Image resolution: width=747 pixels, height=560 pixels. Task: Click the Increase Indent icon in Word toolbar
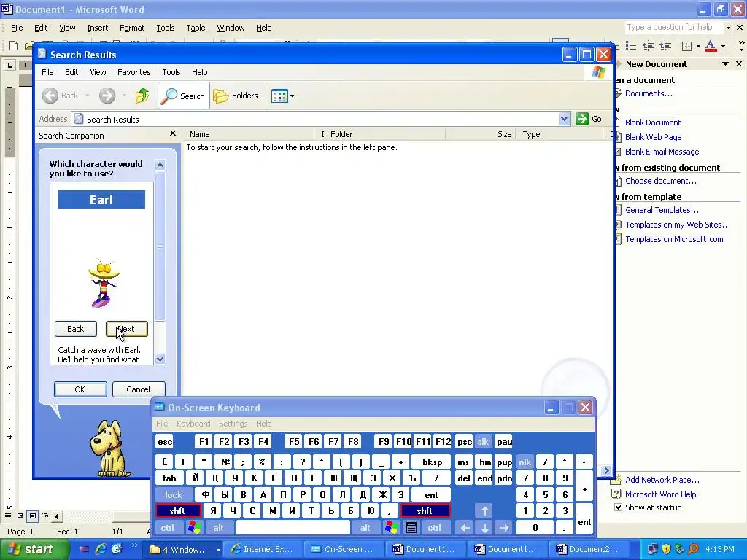coord(665,46)
